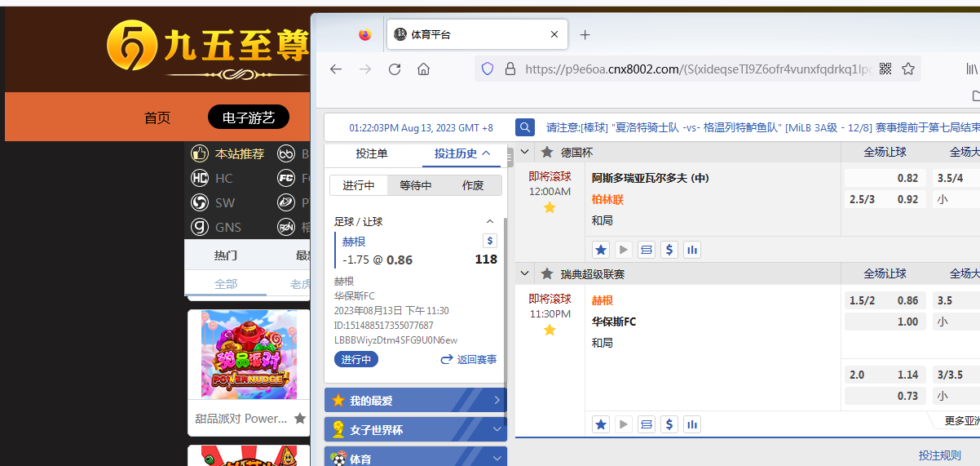The width and height of the screenshot is (980, 466).
Task: Bookmark this page using the address bar star
Action: tap(908, 69)
